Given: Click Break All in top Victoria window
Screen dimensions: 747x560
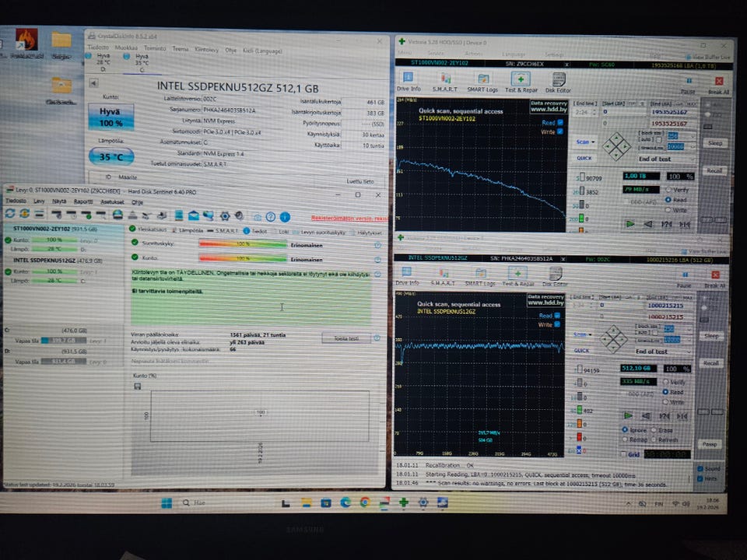Looking at the screenshot, I should tap(718, 85).
